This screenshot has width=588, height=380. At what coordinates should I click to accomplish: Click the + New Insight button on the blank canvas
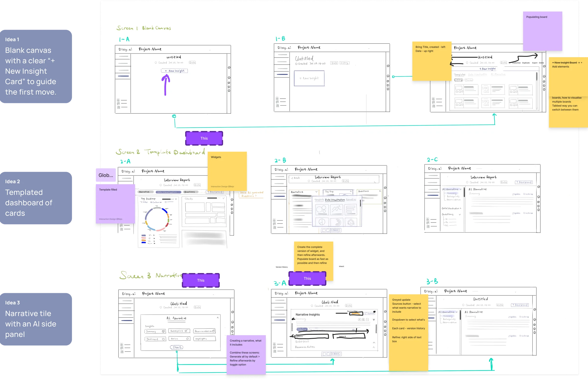coord(174,71)
